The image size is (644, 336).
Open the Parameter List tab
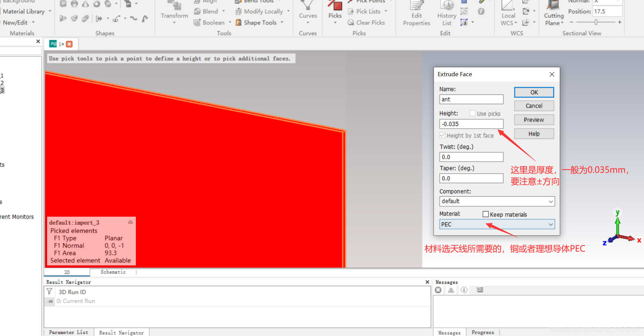click(x=69, y=332)
